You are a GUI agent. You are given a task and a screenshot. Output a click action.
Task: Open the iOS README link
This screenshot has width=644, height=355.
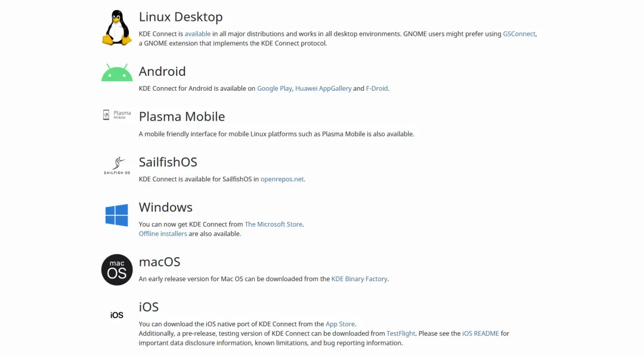point(481,334)
